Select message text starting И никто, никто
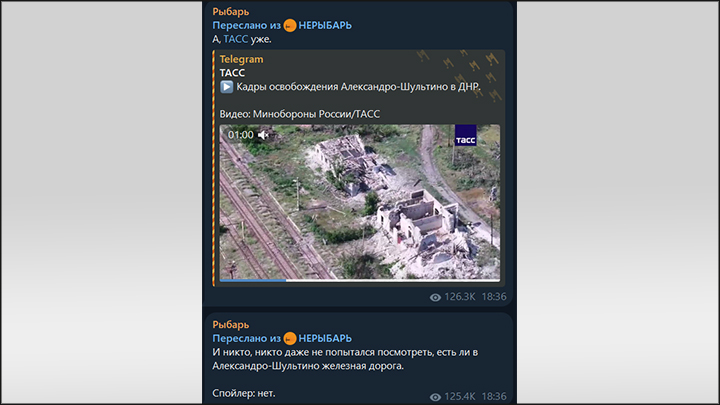The height and width of the screenshot is (405, 720). click(x=345, y=359)
